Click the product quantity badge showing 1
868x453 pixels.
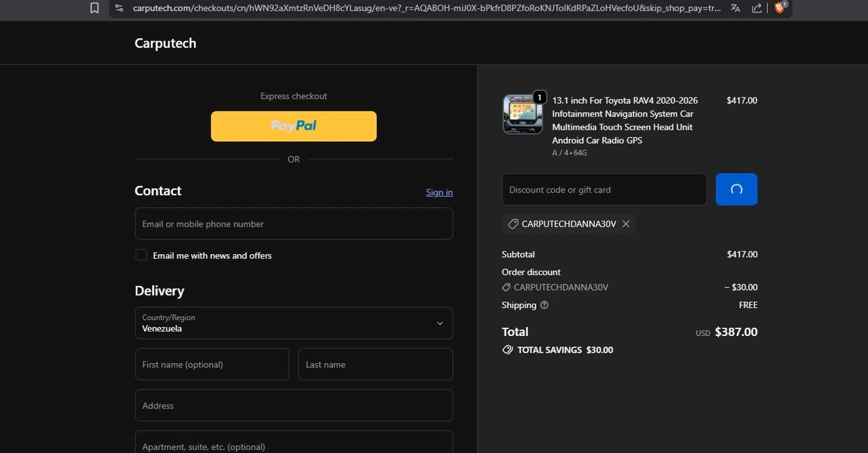coord(539,97)
